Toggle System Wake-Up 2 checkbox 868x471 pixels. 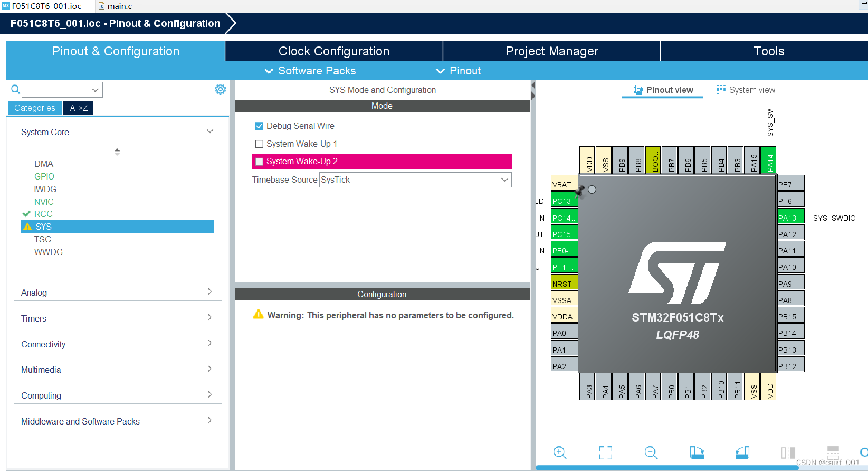259,162
